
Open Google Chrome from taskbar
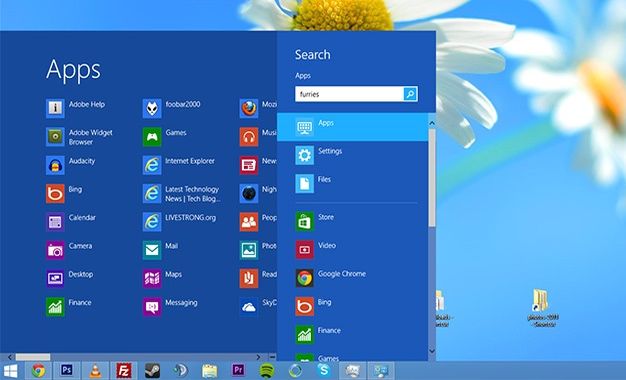coord(39,371)
